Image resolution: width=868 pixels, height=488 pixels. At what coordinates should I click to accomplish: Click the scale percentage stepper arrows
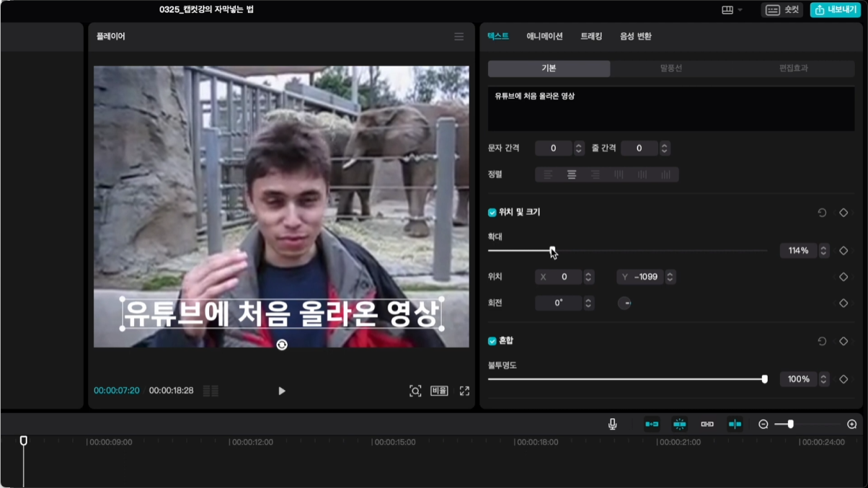click(823, 251)
